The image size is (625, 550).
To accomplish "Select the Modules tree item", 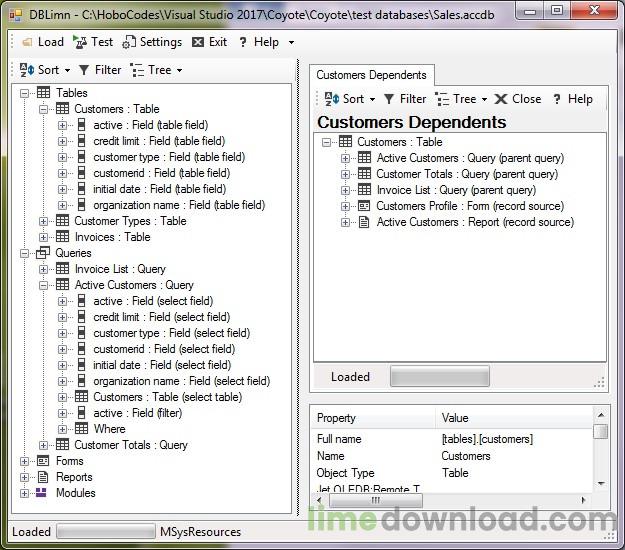I will pos(75,493).
